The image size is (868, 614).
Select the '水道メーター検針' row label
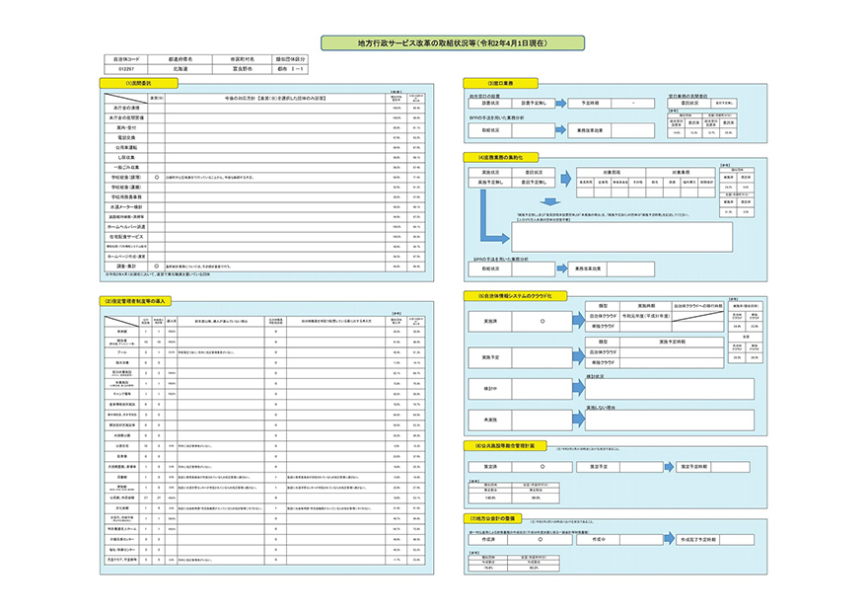click(x=126, y=207)
